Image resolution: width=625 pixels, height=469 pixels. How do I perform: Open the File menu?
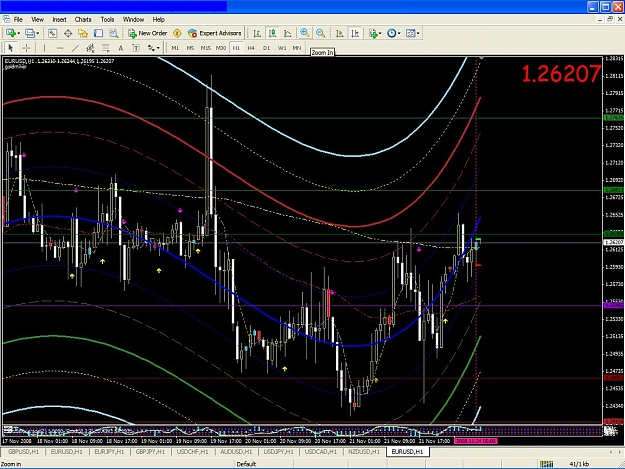point(18,20)
